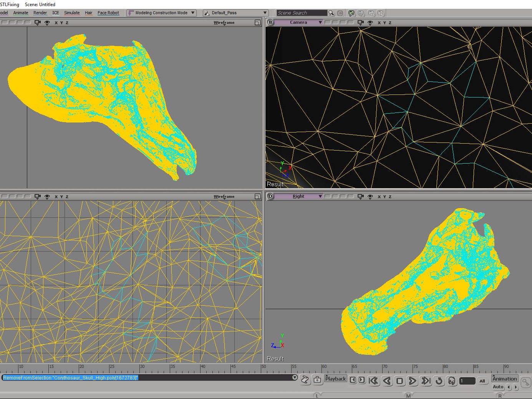Image resolution: width=532 pixels, height=399 pixels.
Task: Toggle loop playback icon
Action: pyautogui.click(x=439, y=381)
